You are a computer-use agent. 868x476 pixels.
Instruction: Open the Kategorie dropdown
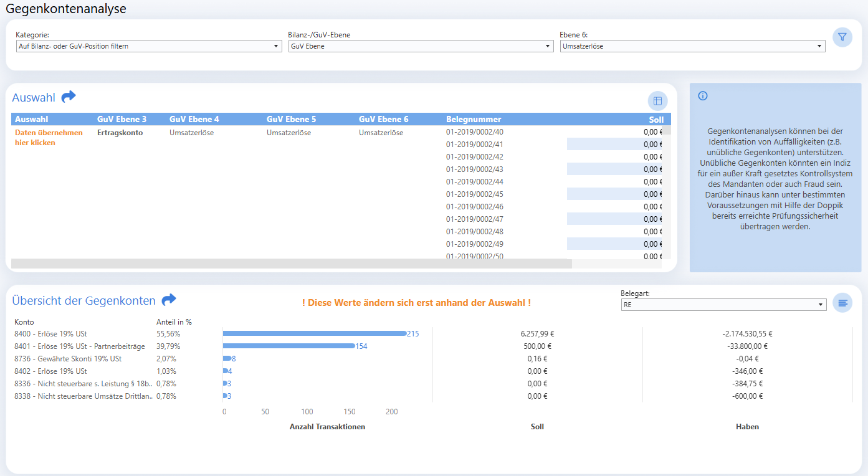click(x=149, y=46)
